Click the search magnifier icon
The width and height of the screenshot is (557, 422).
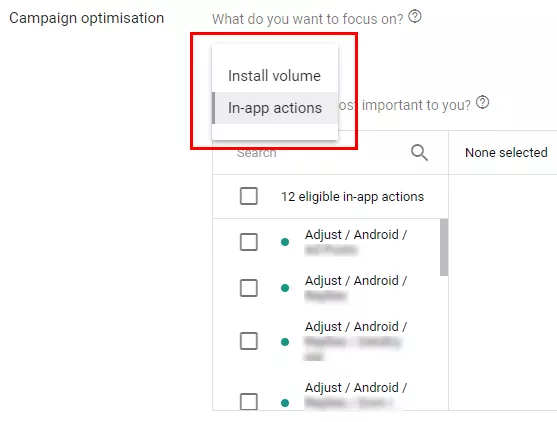pos(419,153)
